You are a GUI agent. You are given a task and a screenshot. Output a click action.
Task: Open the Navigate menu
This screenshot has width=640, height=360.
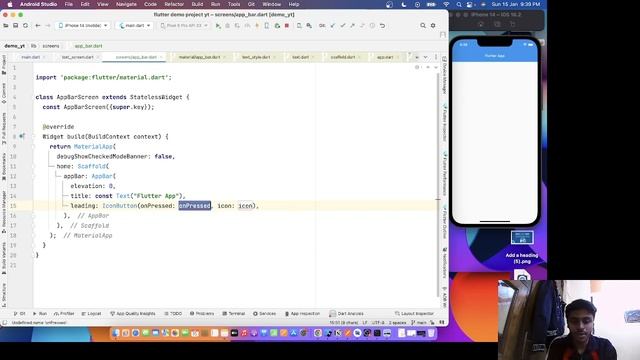126,4
